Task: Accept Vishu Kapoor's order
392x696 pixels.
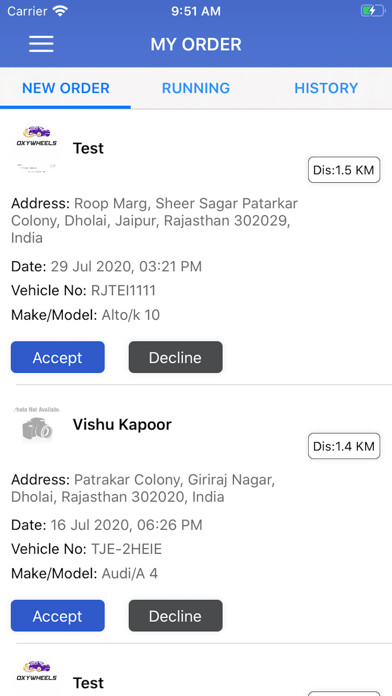Action: click(58, 616)
